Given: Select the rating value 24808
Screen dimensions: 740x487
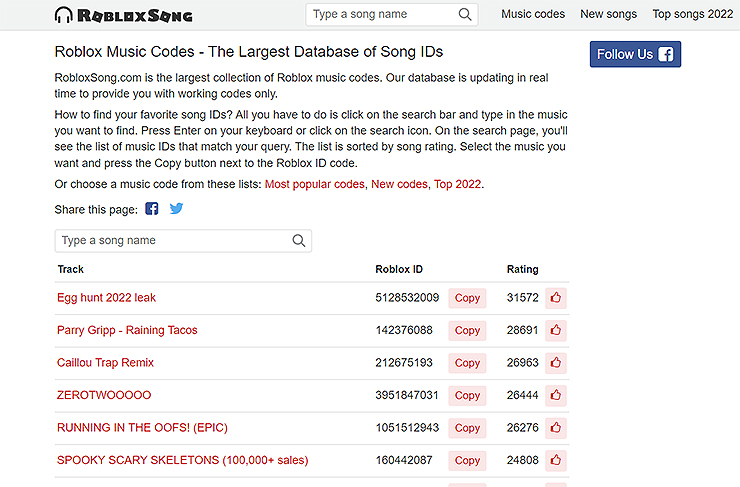Looking at the screenshot, I should point(522,460).
